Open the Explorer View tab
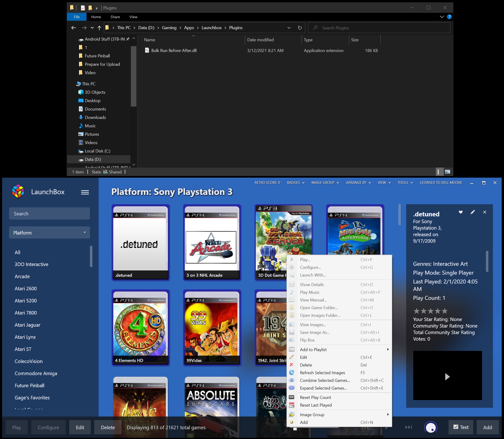Screen dimensions: 504x439 point(133,17)
